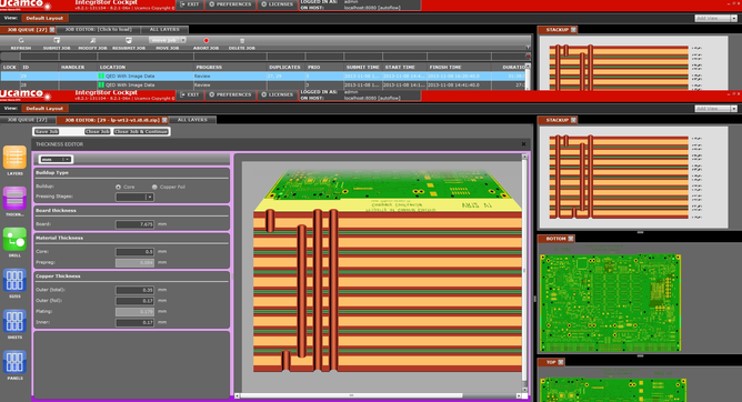Open the Pressing Stages dropdown
The height and width of the screenshot is (402, 742).
135,197
